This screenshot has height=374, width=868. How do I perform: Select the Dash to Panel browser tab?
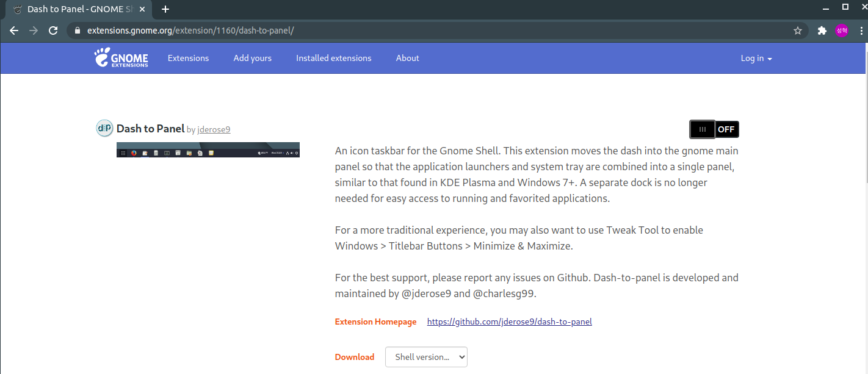click(x=80, y=9)
